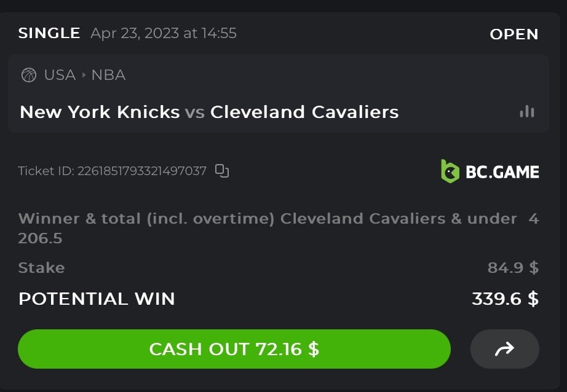Image resolution: width=567 pixels, height=392 pixels.
Task: Click the potential win amount 339.6 $
Action: pos(505,299)
